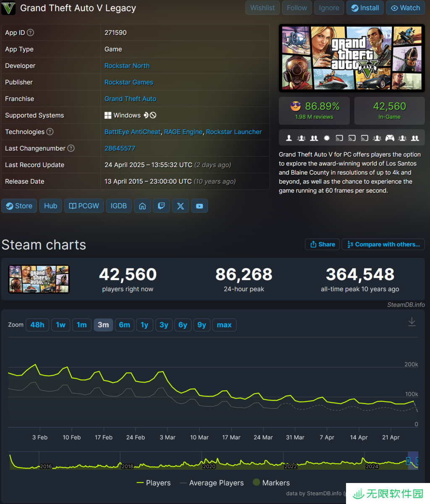The height and width of the screenshot is (504, 430).
Task: Click the single-player person icon
Action: (289, 138)
